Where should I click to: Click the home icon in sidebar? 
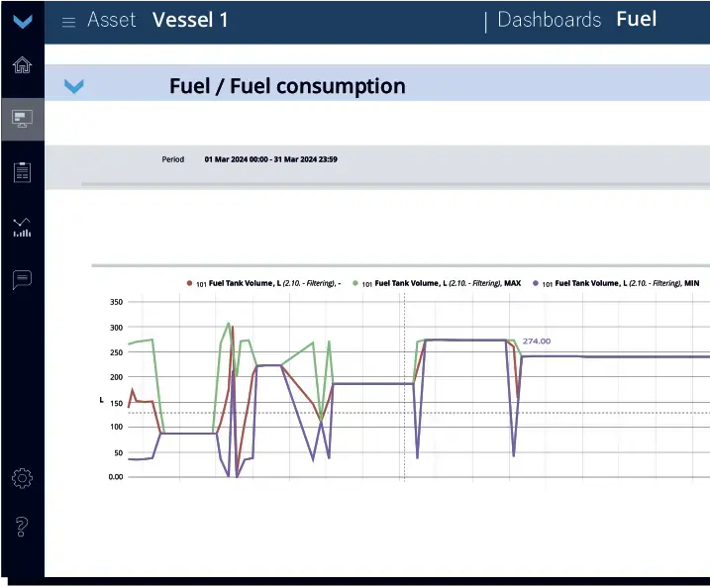(x=22, y=66)
